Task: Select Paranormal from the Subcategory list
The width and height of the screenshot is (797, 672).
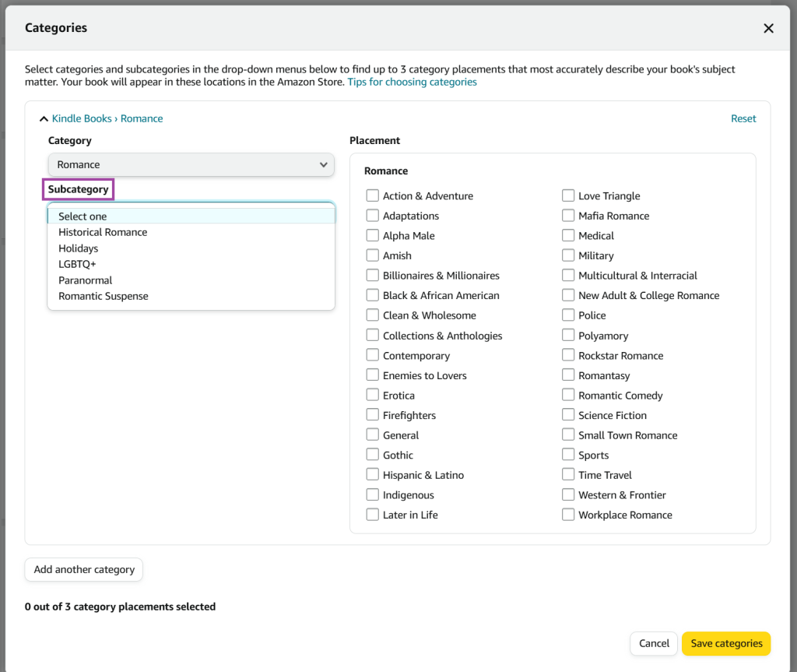Action: coord(85,280)
